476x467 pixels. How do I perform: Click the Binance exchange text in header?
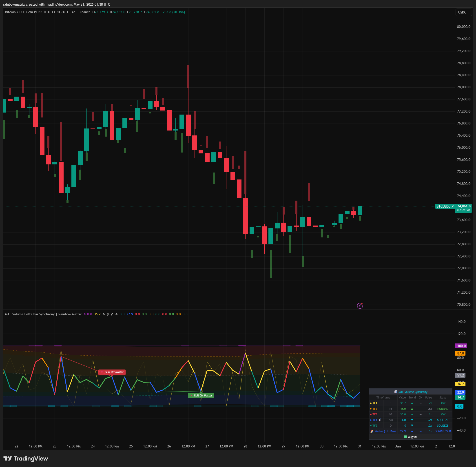85,12
